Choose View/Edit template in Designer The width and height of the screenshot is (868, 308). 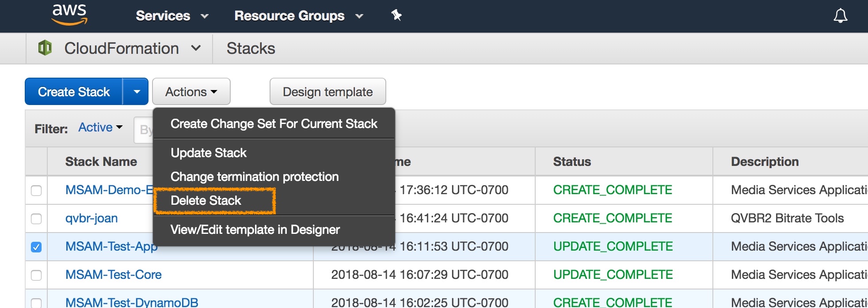pos(274,229)
